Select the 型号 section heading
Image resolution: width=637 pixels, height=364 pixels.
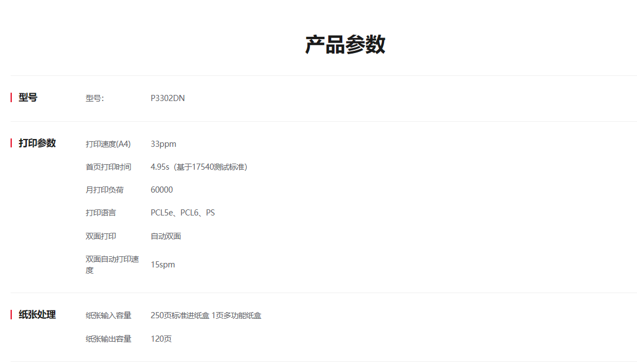(x=28, y=98)
